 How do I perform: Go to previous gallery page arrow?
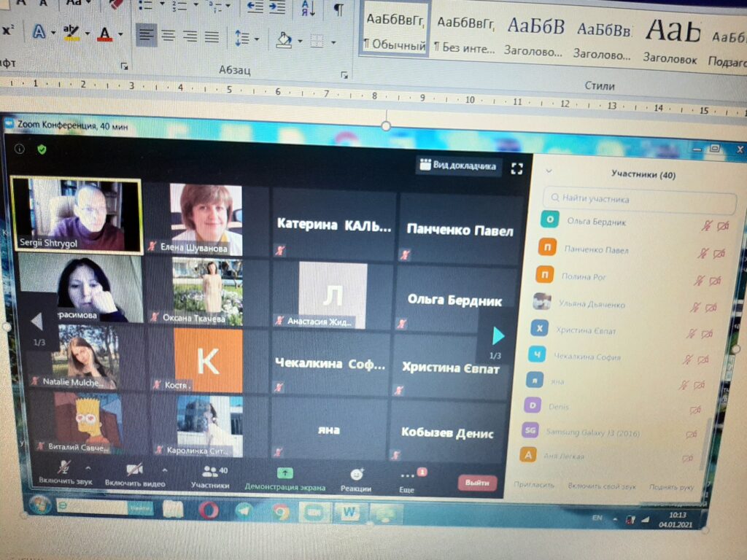[x=36, y=322]
